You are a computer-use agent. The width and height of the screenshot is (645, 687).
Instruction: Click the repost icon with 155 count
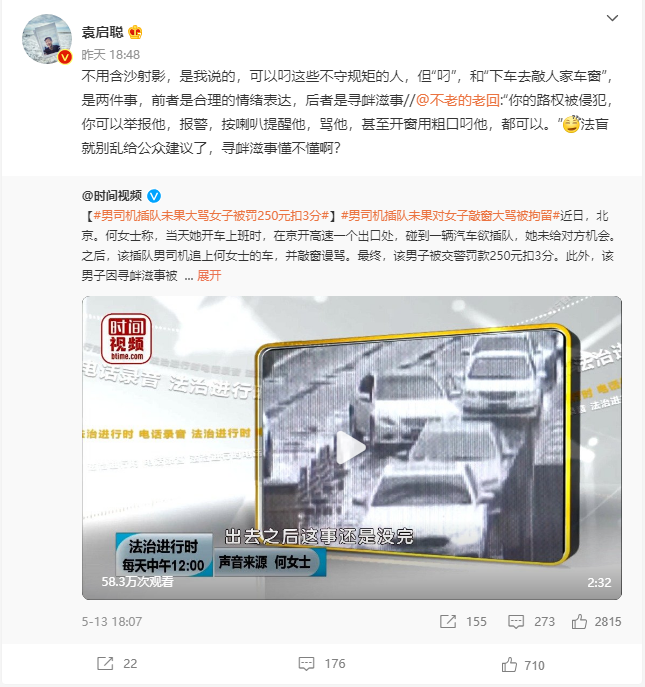tap(448, 621)
